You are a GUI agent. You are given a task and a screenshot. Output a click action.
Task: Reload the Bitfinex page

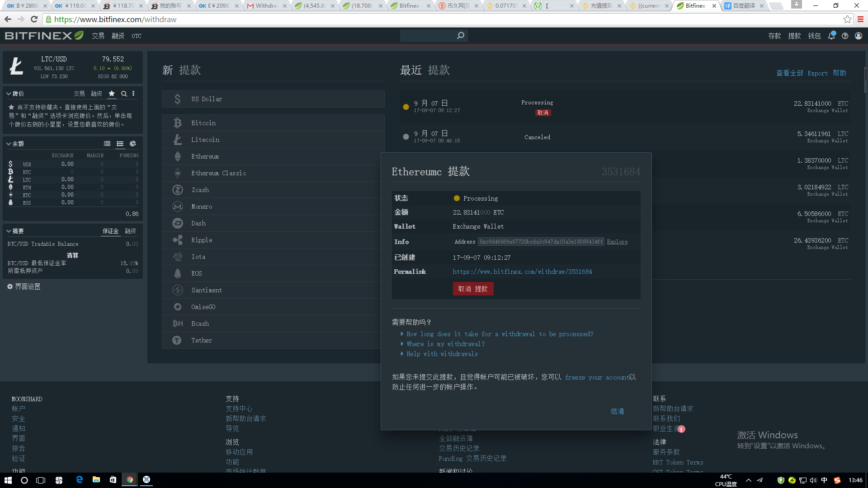(34, 19)
